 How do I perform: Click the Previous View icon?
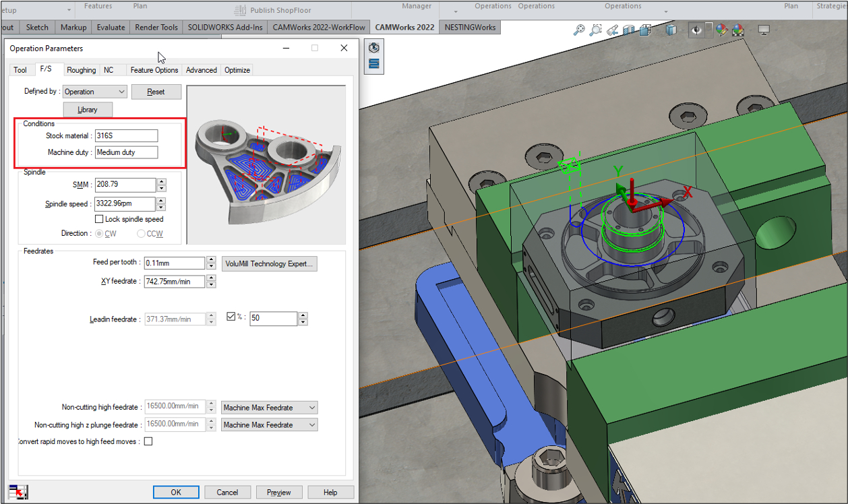(x=613, y=30)
